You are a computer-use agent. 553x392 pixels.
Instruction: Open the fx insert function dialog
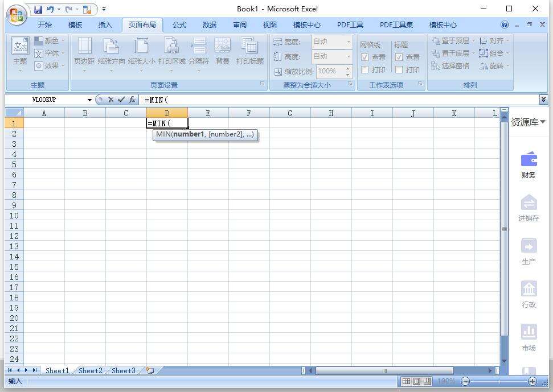[x=132, y=100]
